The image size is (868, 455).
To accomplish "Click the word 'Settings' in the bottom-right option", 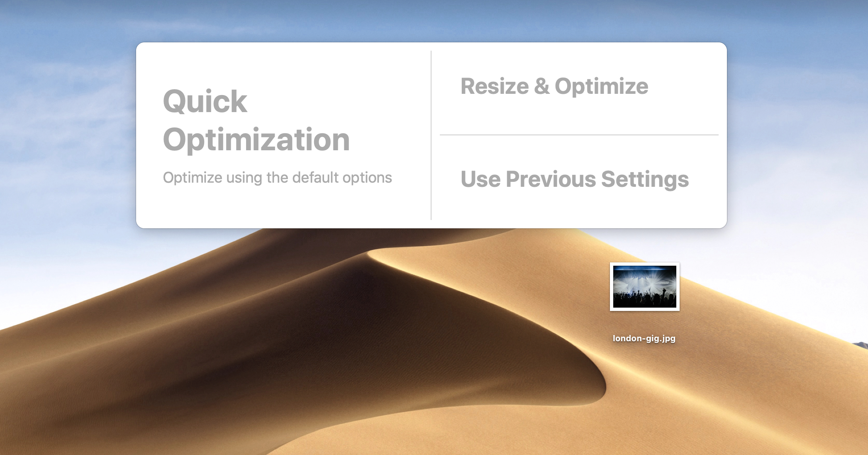I will [x=645, y=179].
